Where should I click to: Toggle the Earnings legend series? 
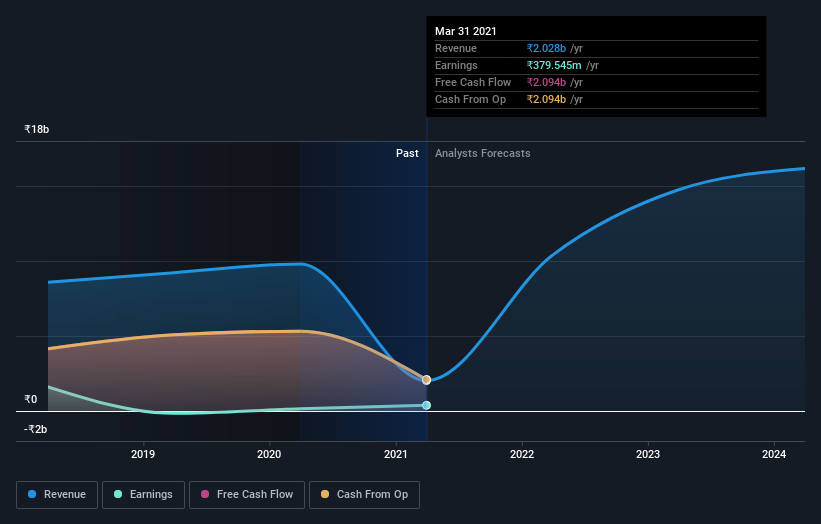[x=143, y=495]
